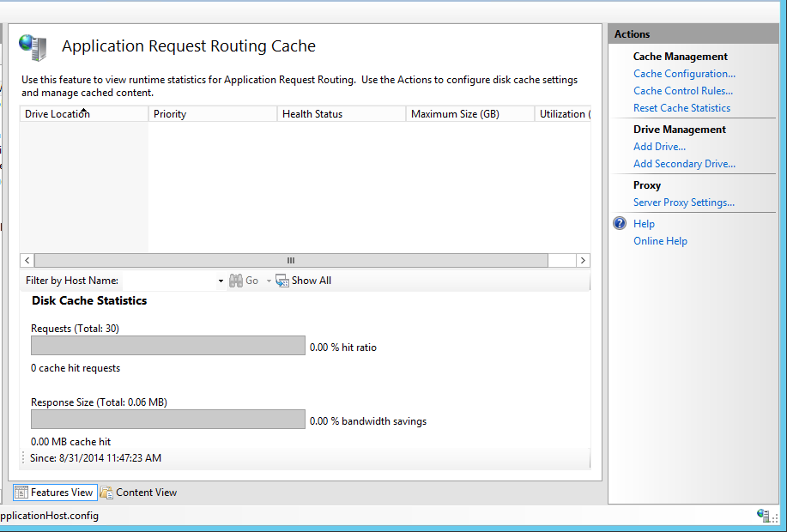Click inside the Filter by Host Name field
This screenshot has height=532, width=787.
pos(170,281)
